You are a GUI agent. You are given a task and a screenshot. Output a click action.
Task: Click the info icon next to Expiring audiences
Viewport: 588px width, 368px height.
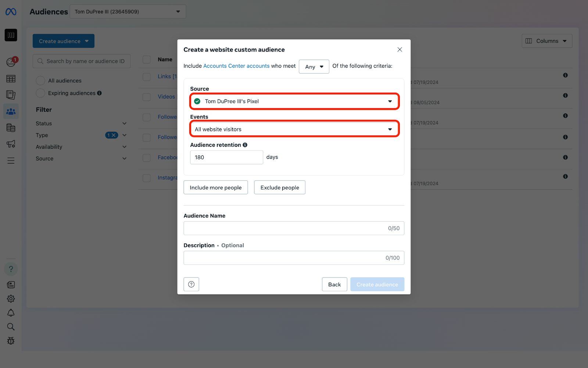pos(99,93)
